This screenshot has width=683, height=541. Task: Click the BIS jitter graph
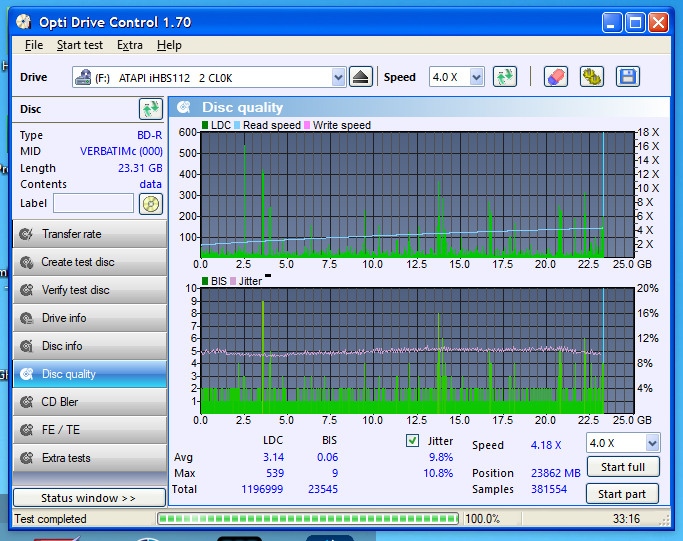click(x=417, y=351)
